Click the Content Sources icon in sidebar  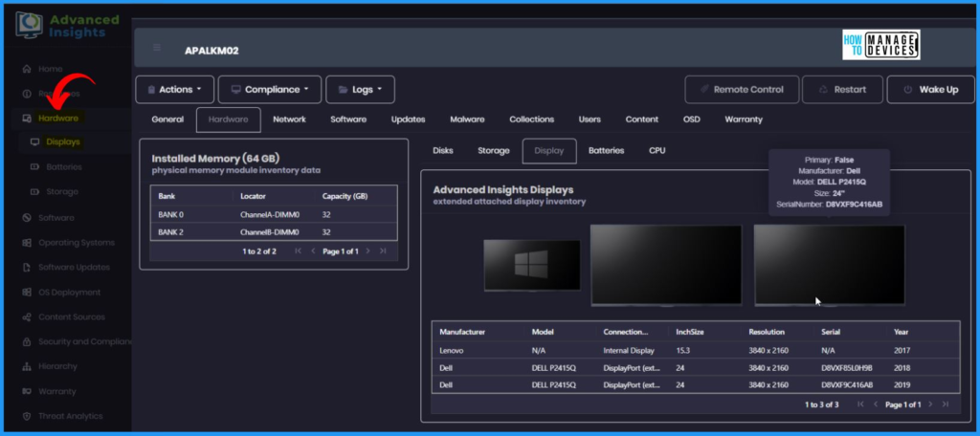[x=26, y=316]
